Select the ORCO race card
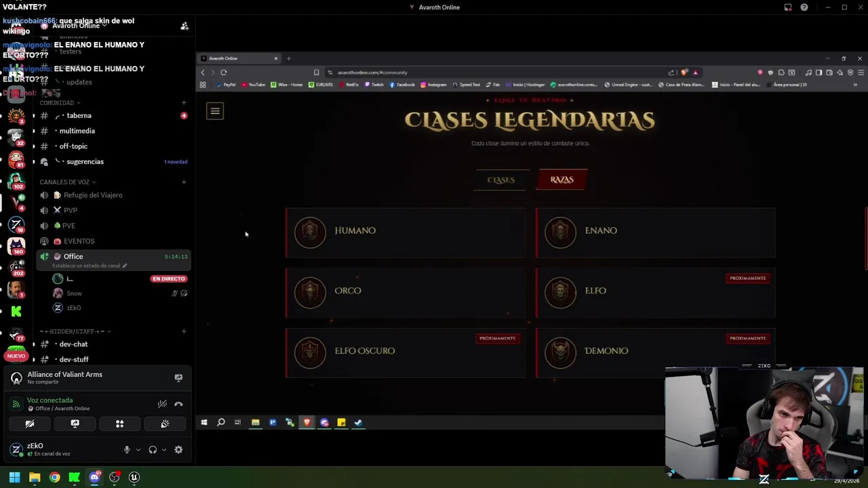This screenshot has width=868, height=488. (406, 293)
